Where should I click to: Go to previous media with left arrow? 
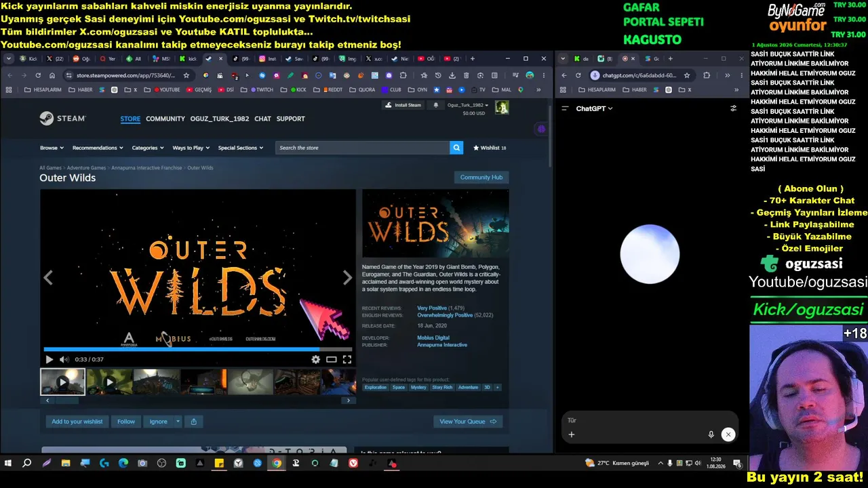(48, 277)
